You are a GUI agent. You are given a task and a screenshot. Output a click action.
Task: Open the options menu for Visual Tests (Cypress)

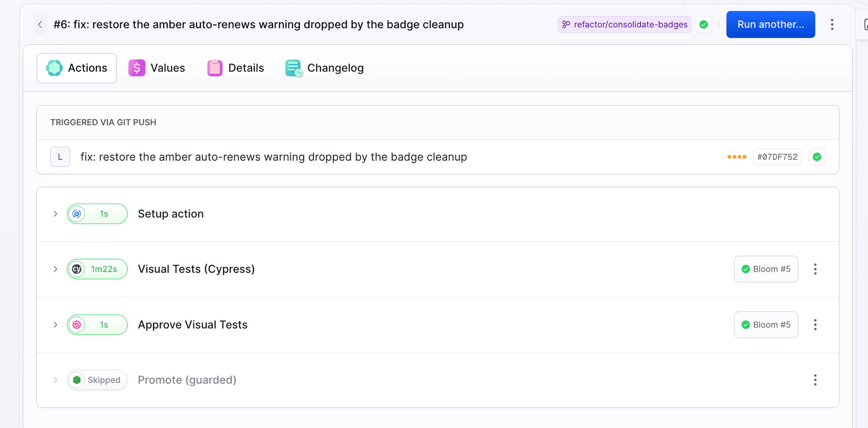pos(815,269)
